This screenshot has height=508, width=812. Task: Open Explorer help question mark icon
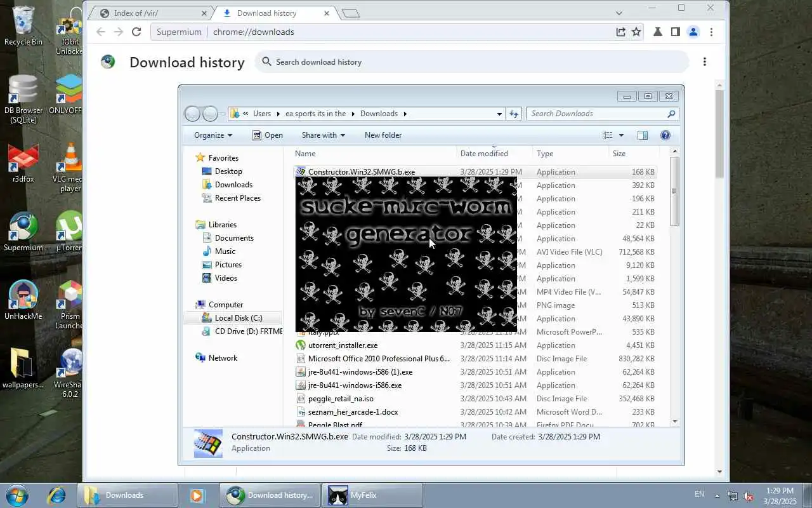(x=665, y=135)
